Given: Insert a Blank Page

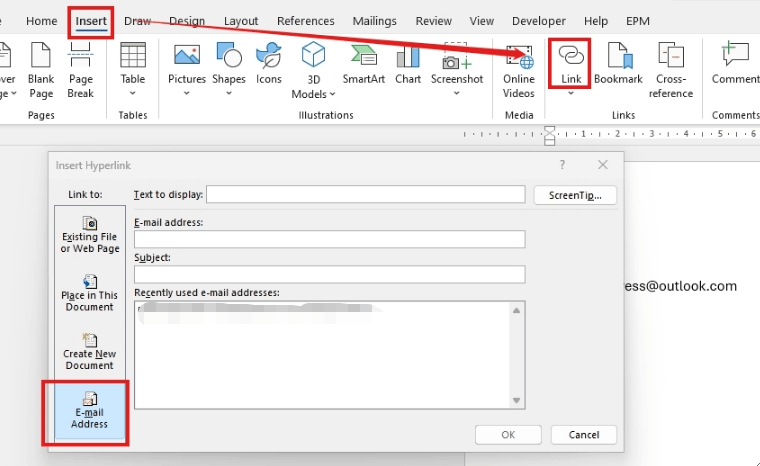Looking at the screenshot, I should (41, 70).
